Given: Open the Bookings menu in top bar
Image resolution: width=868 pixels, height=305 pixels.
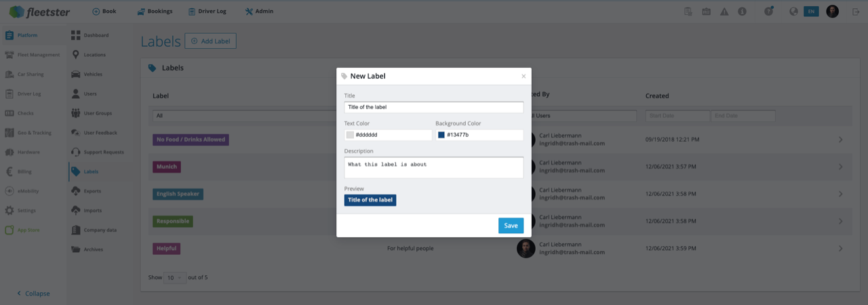Looking at the screenshot, I should 154,12.
